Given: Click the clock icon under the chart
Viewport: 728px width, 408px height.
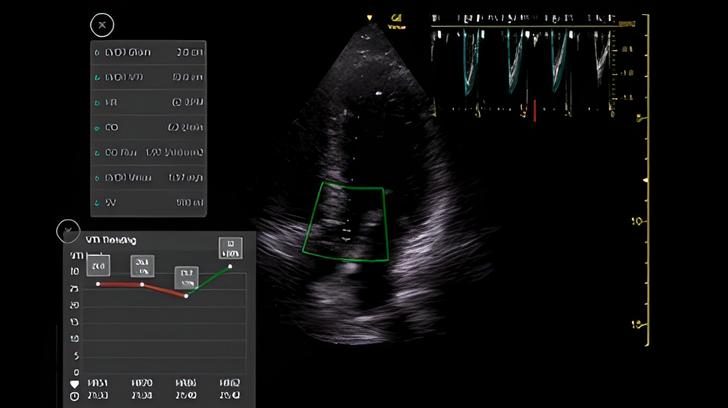Looking at the screenshot, I should [74, 396].
